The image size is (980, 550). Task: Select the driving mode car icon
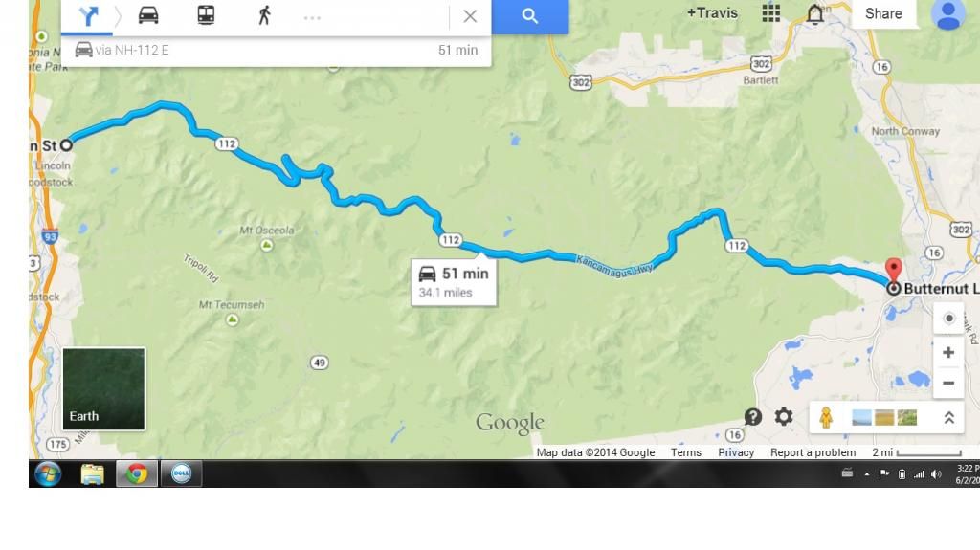148,15
